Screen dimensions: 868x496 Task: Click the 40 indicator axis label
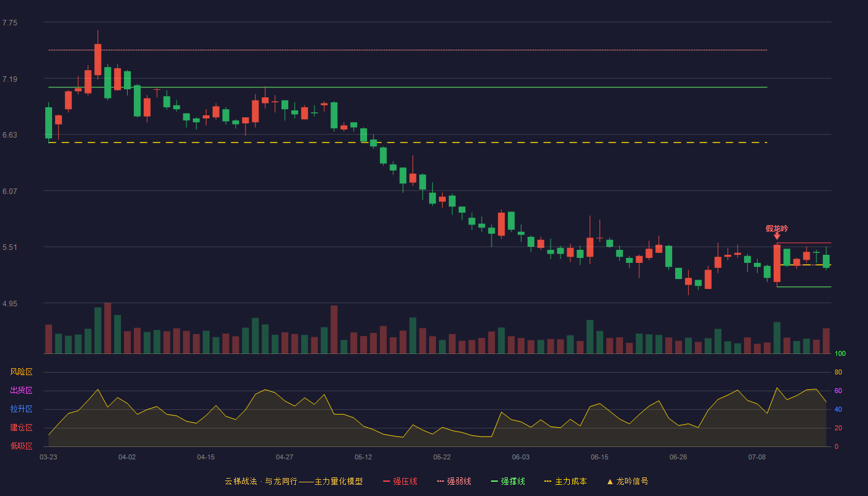pyautogui.click(x=838, y=409)
